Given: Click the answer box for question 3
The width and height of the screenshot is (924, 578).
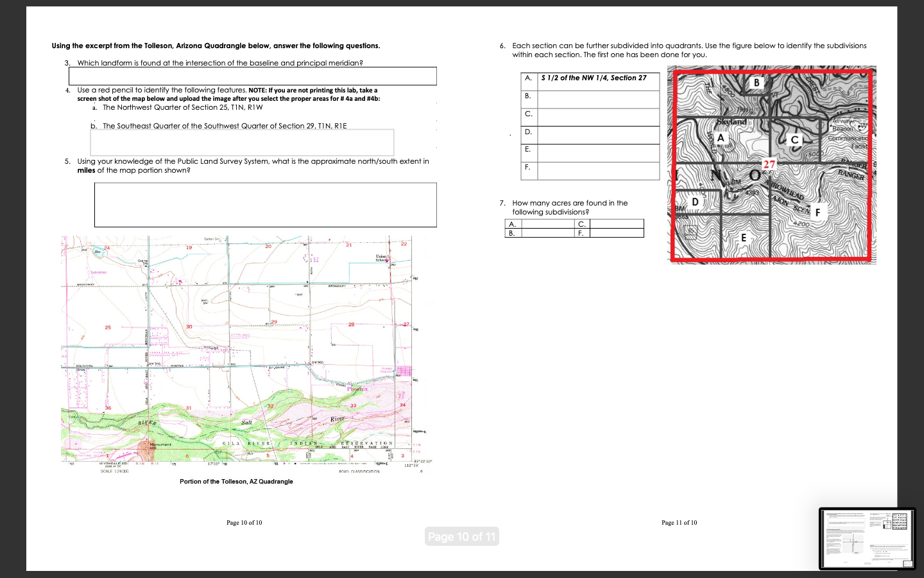Looking at the screenshot, I should [x=252, y=76].
